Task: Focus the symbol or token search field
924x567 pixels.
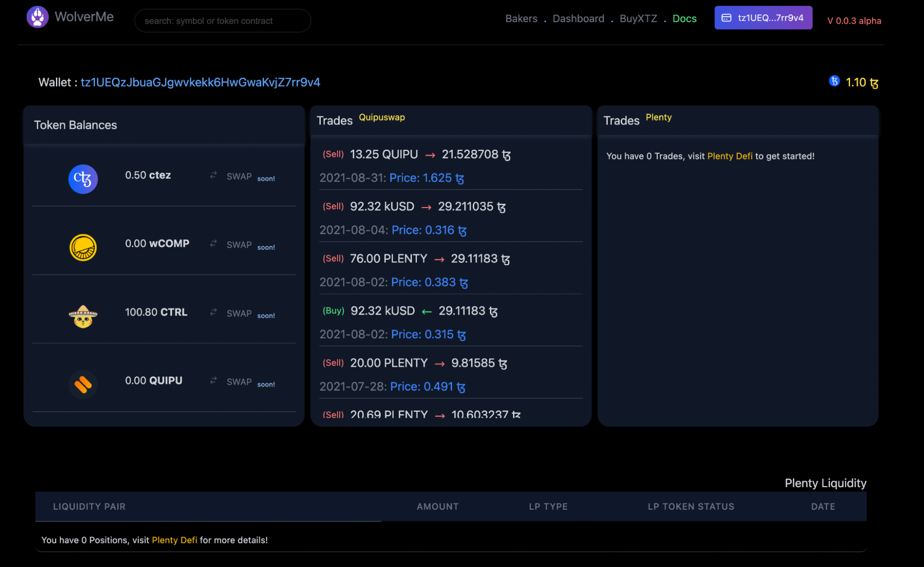Action: 222,21
